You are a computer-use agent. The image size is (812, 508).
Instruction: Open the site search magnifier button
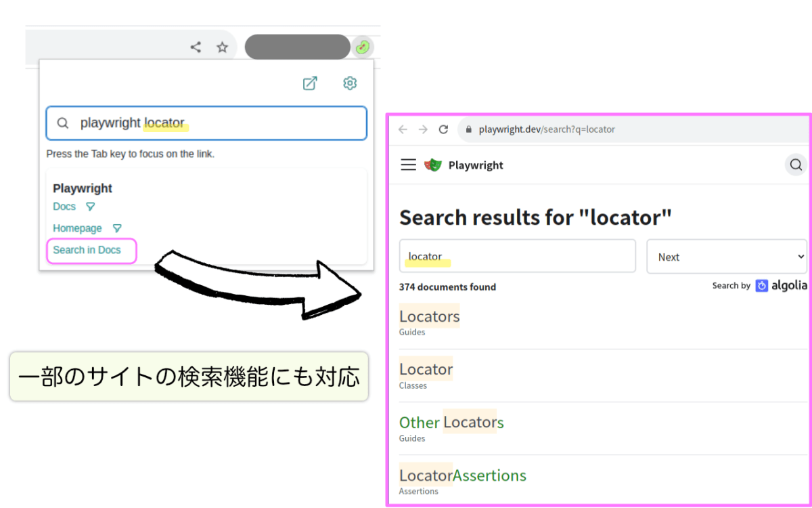point(796,165)
